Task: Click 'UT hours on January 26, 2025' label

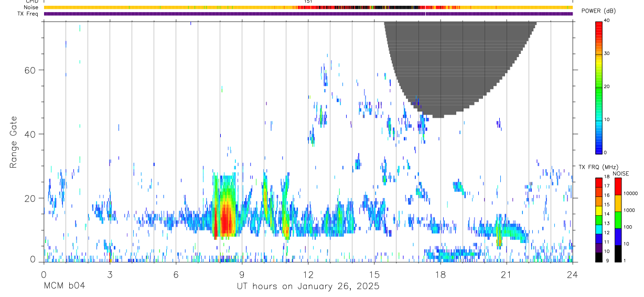Action: tap(308, 286)
